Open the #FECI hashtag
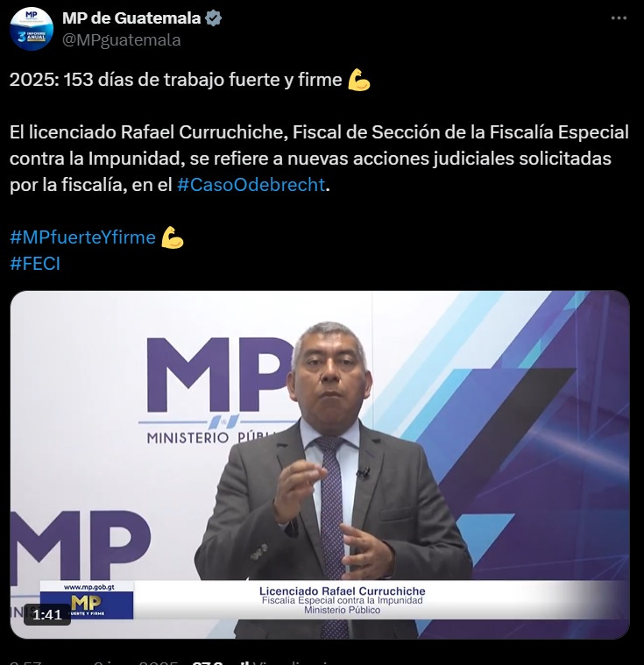 [x=35, y=264]
